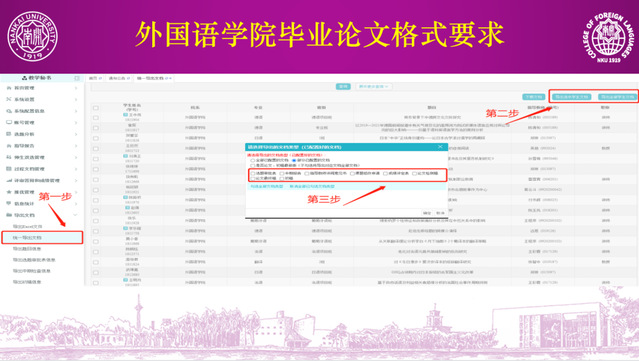Check the 论文检测稿 checkbox in dialog
Screen dimensions: 639x361
pos(414,174)
